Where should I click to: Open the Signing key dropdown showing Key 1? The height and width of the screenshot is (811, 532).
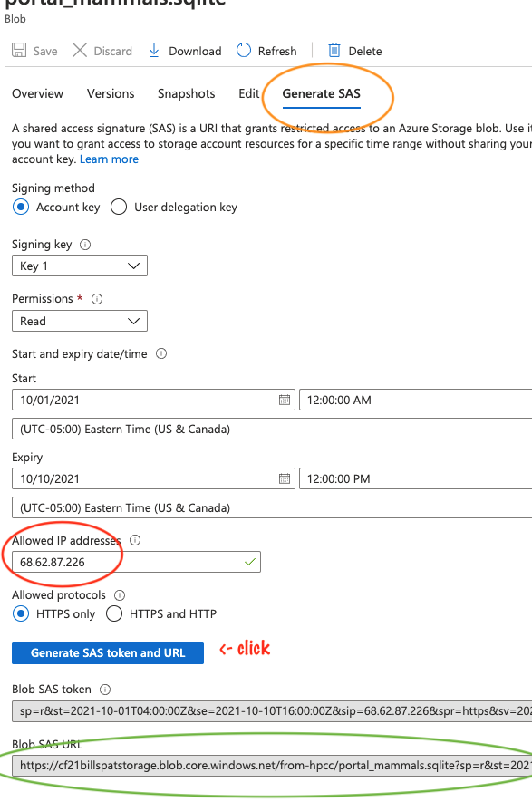[79, 266]
